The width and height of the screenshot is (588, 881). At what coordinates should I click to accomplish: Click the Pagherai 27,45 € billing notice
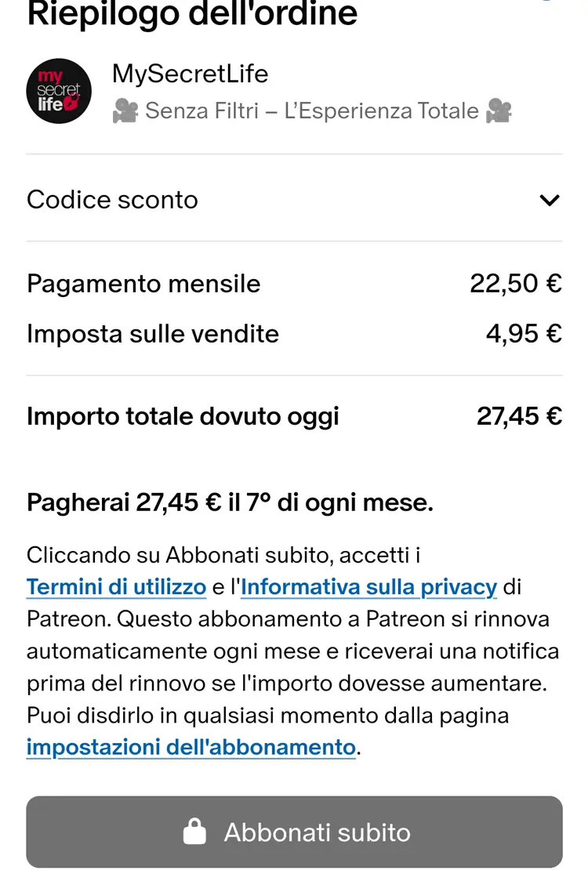coord(230,502)
